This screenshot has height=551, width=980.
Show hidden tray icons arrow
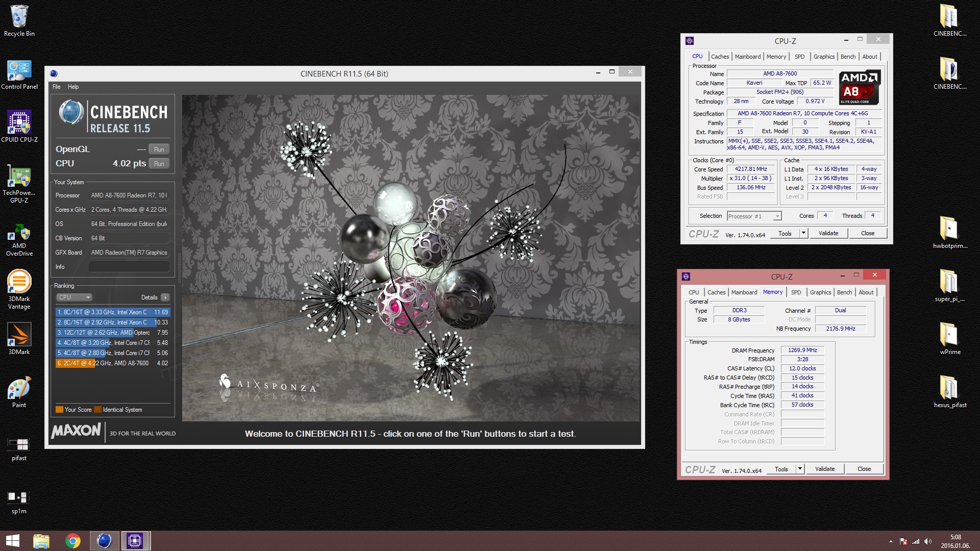[x=891, y=541]
